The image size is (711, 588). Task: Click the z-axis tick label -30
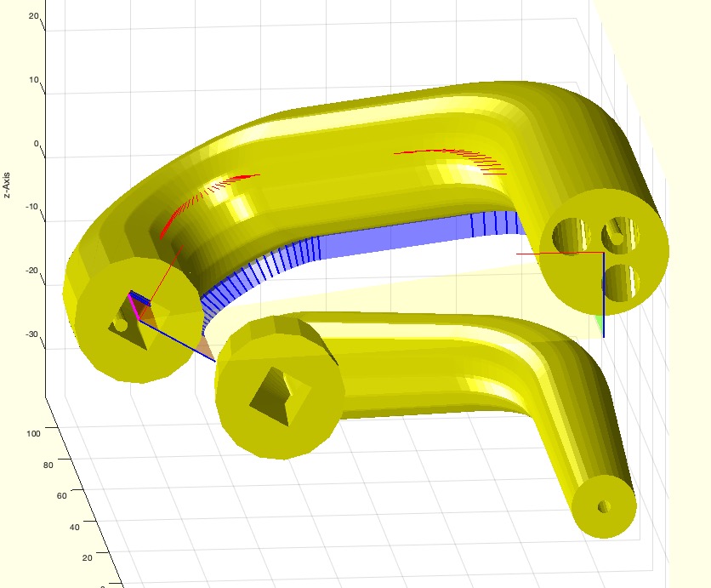pyautogui.click(x=31, y=334)
